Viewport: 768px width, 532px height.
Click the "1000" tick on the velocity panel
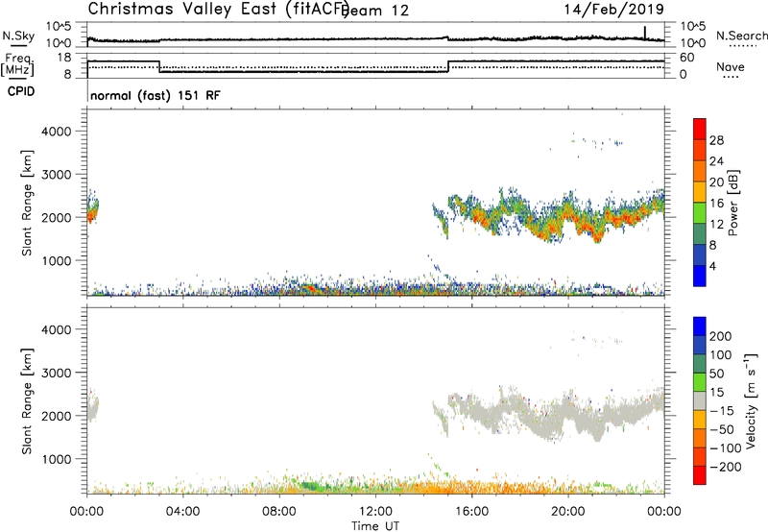(56, 459)
